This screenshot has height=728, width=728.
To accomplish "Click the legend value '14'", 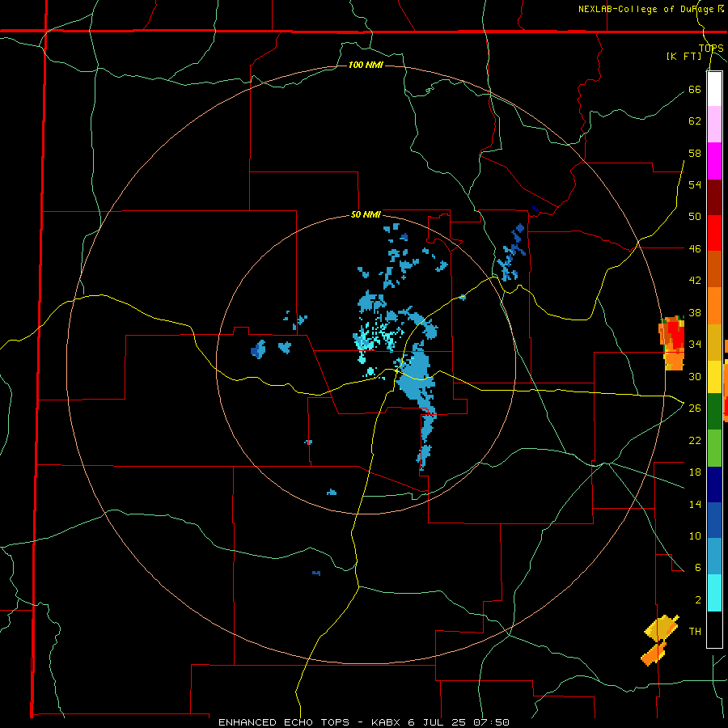I will point(695,504).
